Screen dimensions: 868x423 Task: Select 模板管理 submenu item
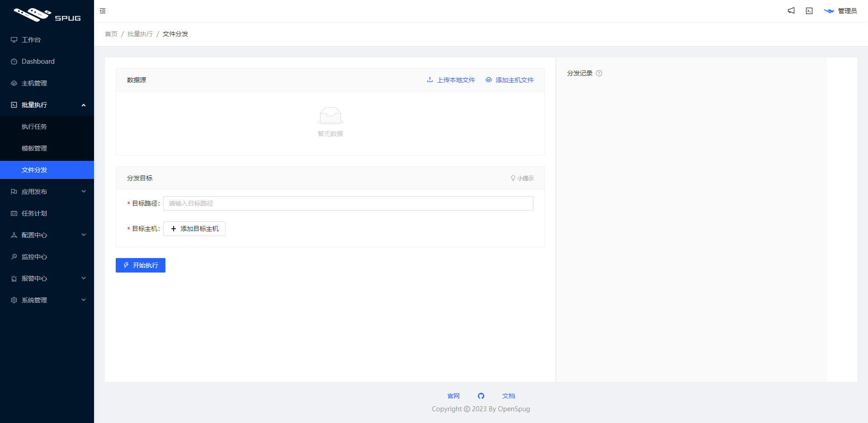click(x=47, y=148)
